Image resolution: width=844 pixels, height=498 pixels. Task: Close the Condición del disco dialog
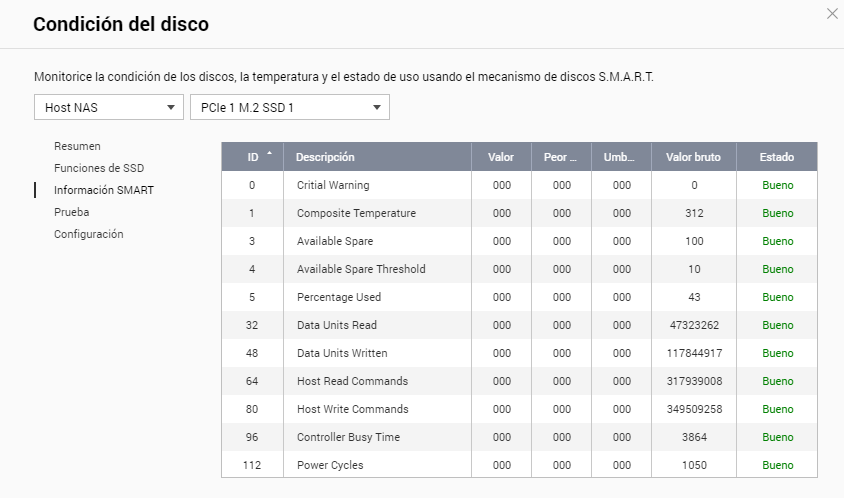click(832, 14)
